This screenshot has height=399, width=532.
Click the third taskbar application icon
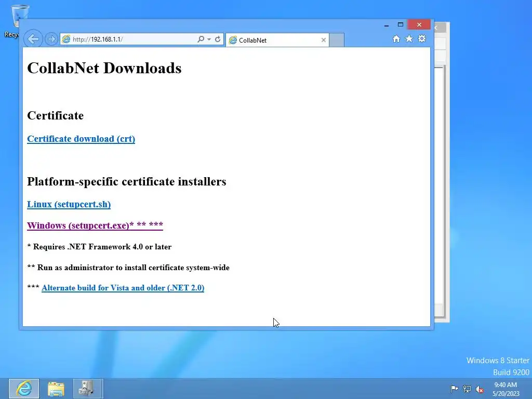[x=87, y=389]
